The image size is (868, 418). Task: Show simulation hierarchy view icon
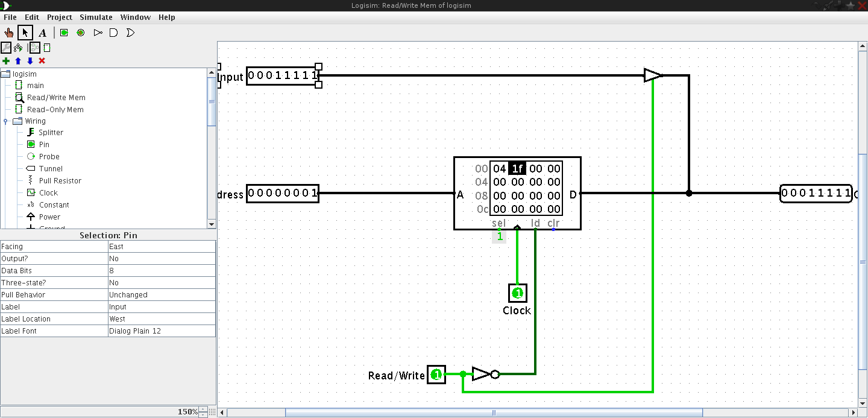(x=18, y=48)
